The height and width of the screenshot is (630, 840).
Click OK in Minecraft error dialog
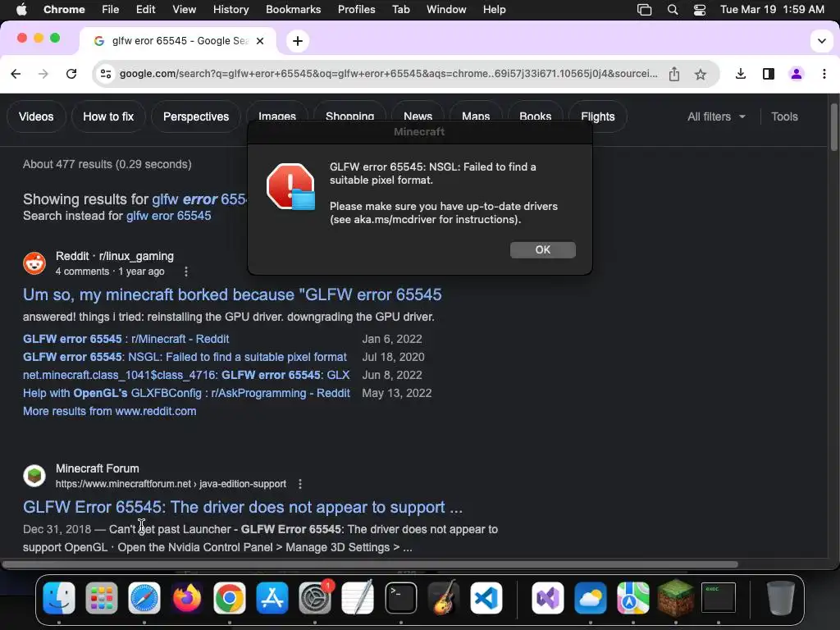[543, 250]
